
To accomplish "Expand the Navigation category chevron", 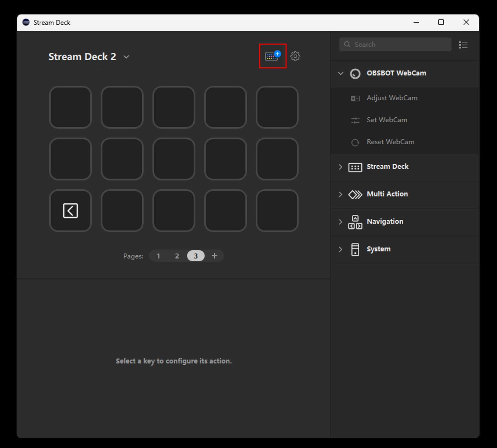I will [340, 222].
